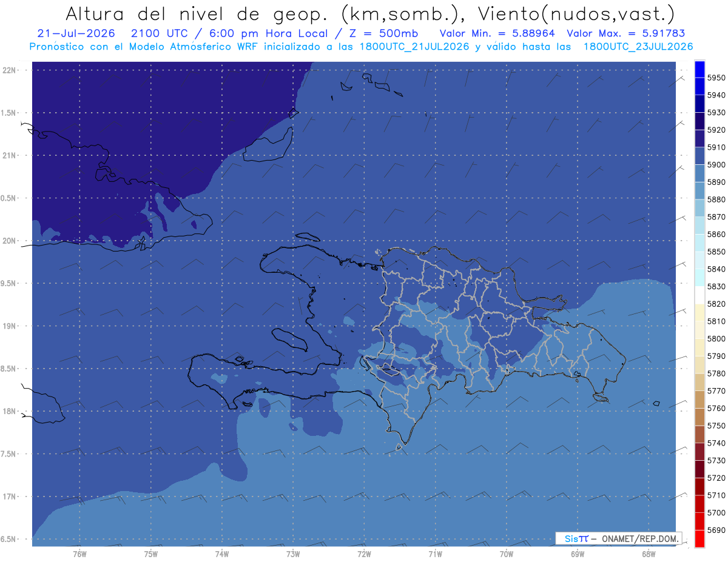The width and height of the screenshot is (728, 562).
Task: Click the 'Valor Min. = 5.88964' readout
Action: (497, 33)
